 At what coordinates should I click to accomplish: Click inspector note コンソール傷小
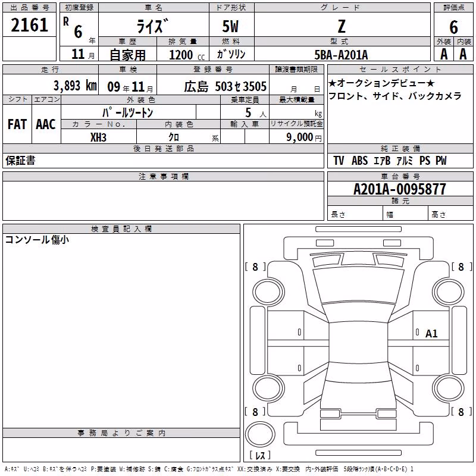click(x=37, y=240)
